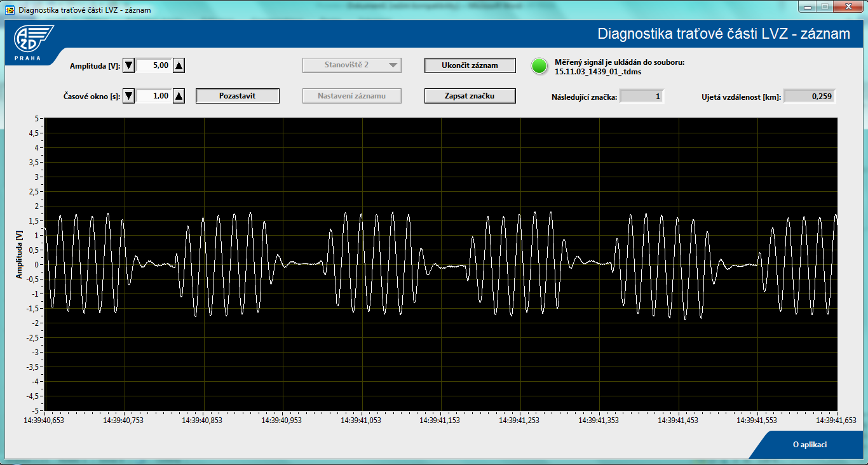The height and width of the screenshot is (465, 868).
Task: Close the diagnostics window
Action: [x=848, y=6]
